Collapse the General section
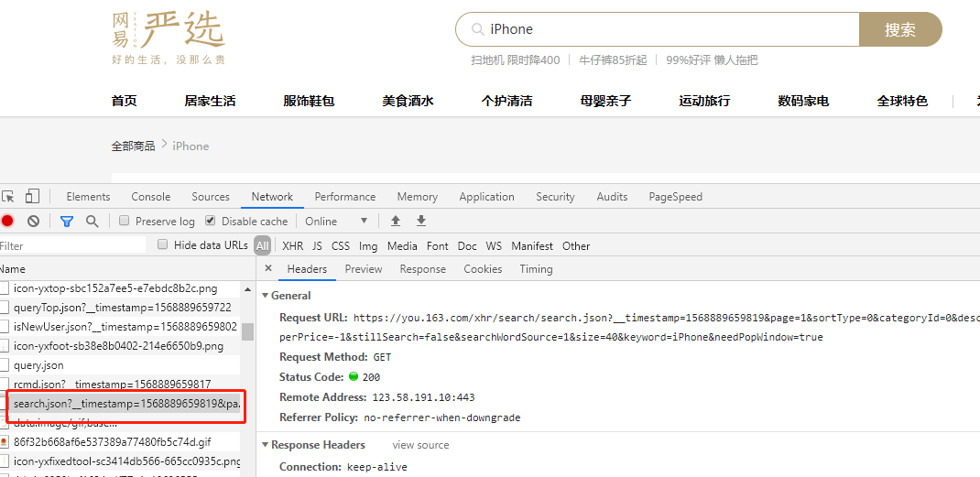Viewport: 980px width, 477px height. pyautogui.click(x=266, y=296)
